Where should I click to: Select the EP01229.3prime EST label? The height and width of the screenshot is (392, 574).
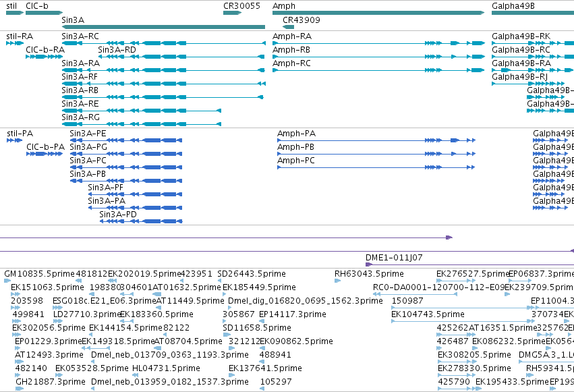coord(49,341)
